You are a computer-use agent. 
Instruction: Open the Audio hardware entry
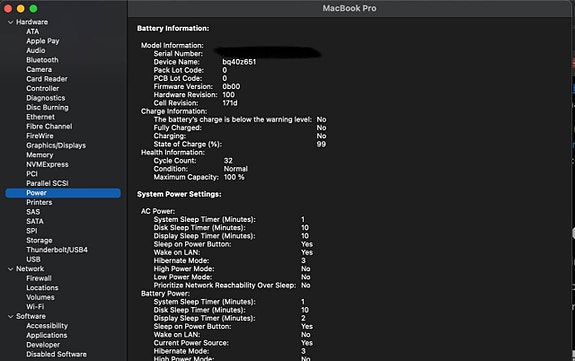(36, 51)
